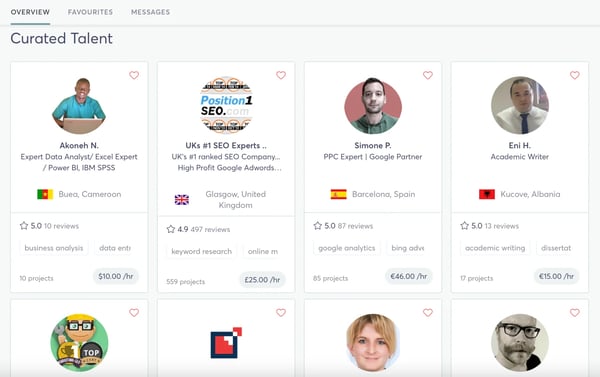Click the Cameroon flag next to Buea
This screenshot has width=600, height=377.
coord(45,194)
